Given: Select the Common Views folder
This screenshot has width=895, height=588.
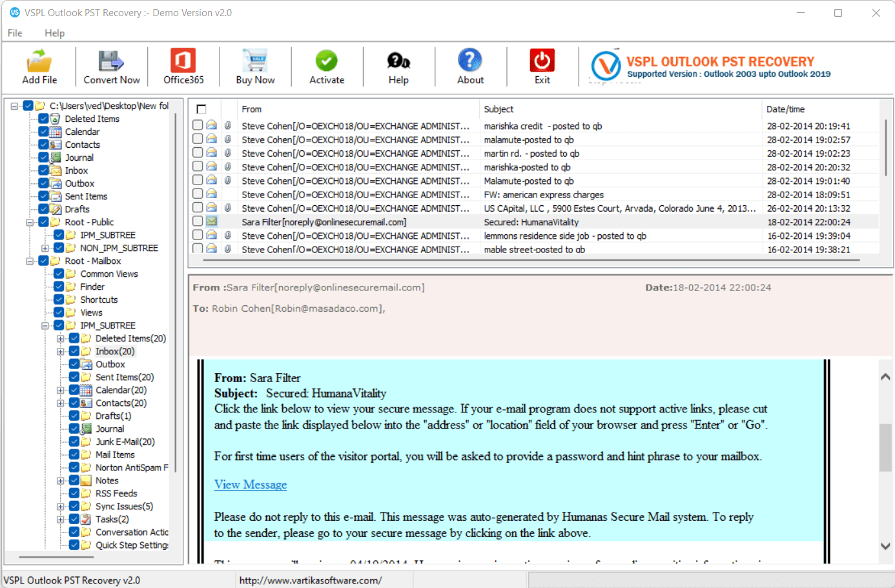Looking at the screenshot, I should (x=109, y=274).
